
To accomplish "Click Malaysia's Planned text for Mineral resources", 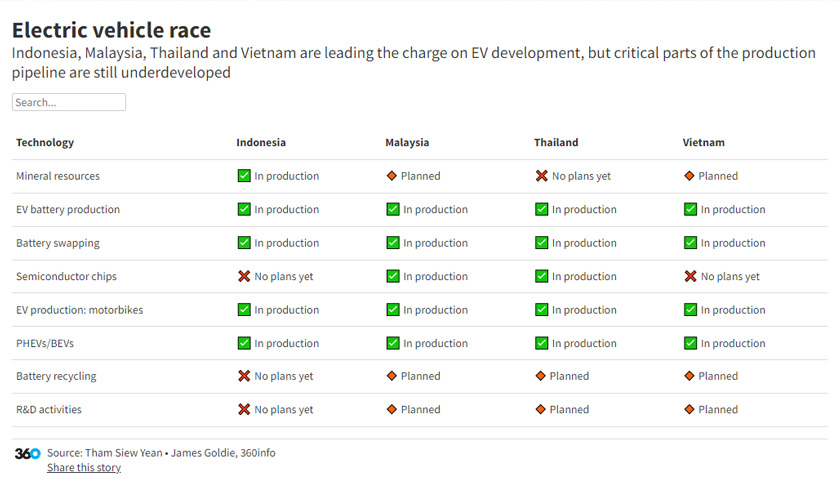I will pos(421,176).
